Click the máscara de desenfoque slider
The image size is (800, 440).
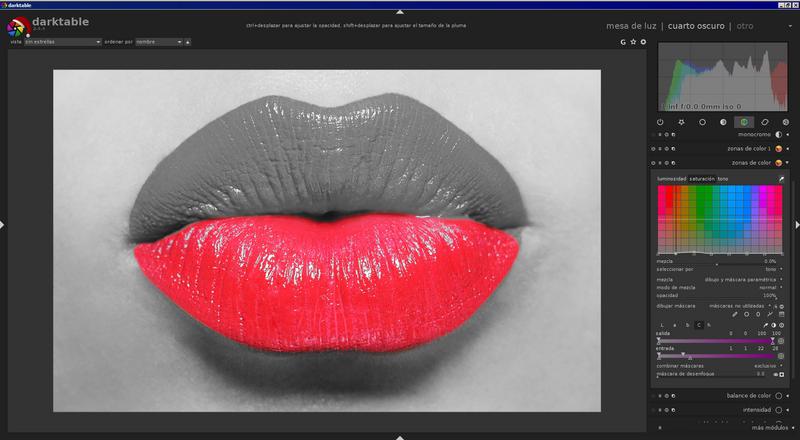coord(711,375)
